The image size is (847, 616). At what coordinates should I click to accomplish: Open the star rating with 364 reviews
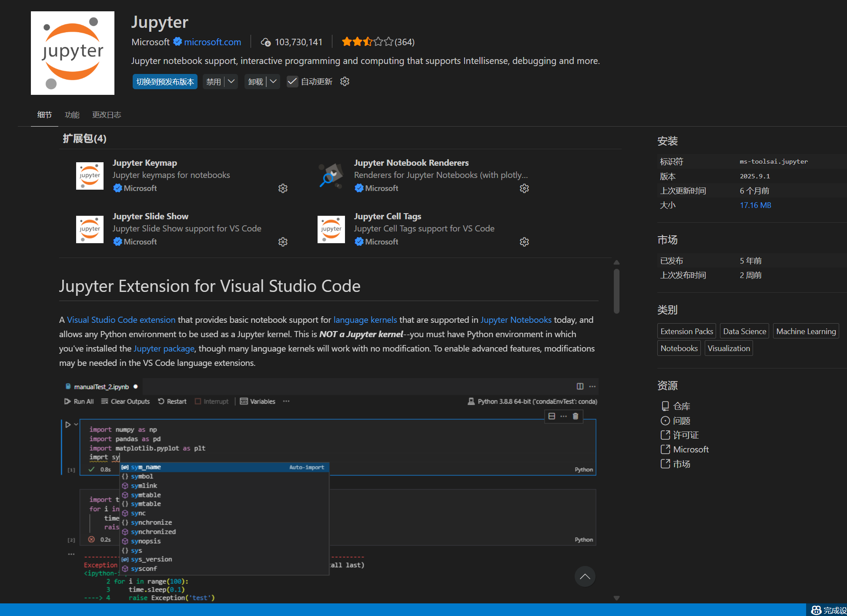[x=378, y=42]
